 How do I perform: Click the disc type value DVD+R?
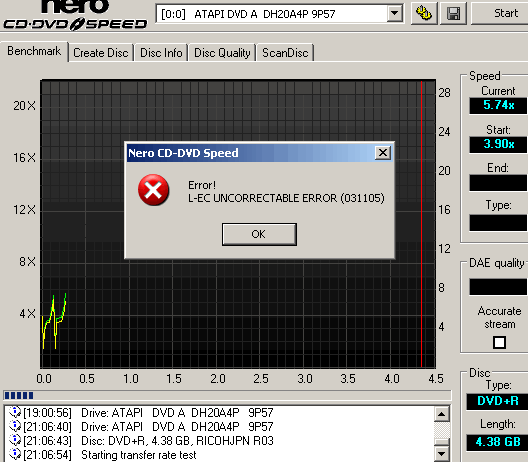click(x=497, y=401)
